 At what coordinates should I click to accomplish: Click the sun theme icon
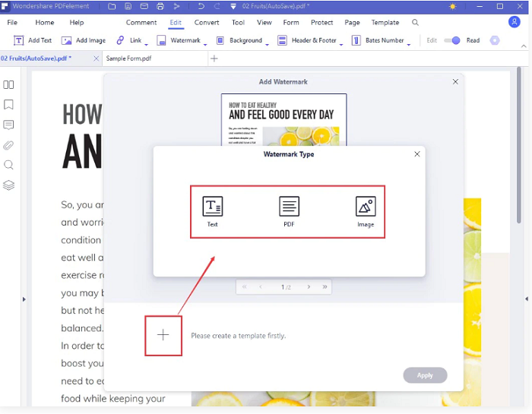(453, 6)
